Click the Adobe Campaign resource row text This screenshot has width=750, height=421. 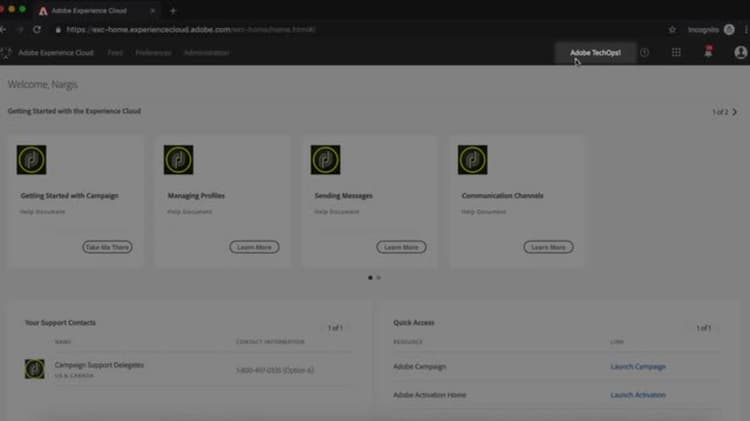point(419,366)
